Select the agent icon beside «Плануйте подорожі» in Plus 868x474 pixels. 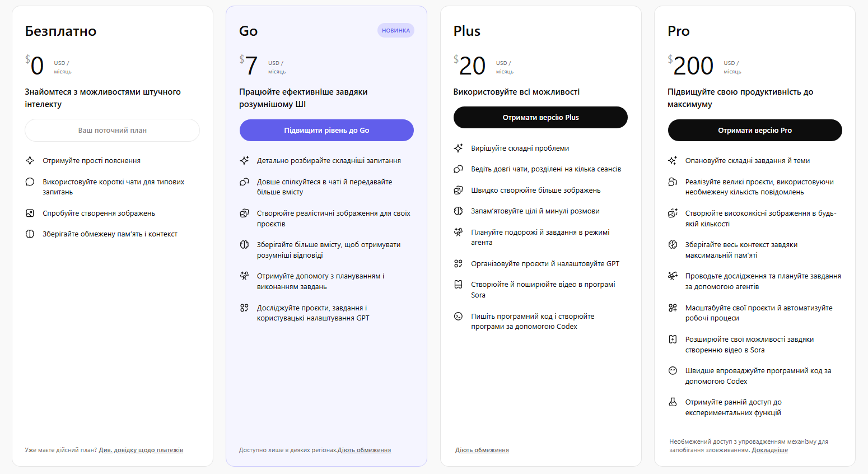click(x=458, y=231)
